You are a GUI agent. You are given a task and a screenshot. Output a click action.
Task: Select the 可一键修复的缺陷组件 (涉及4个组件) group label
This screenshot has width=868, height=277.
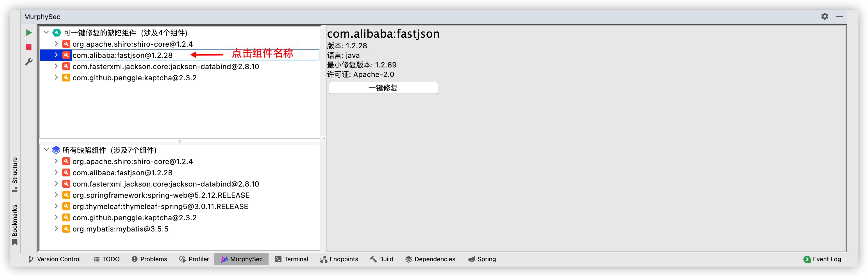pyautogui.click(x=125, y=33)
